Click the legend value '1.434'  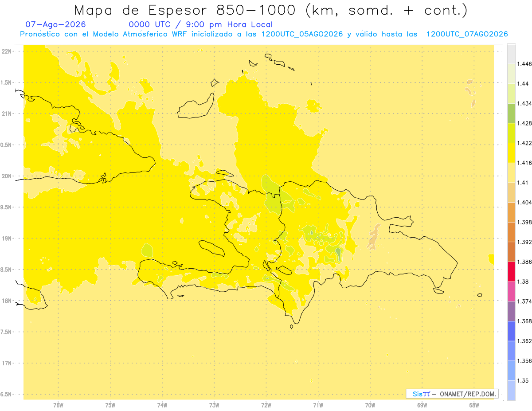pos(525,103)
